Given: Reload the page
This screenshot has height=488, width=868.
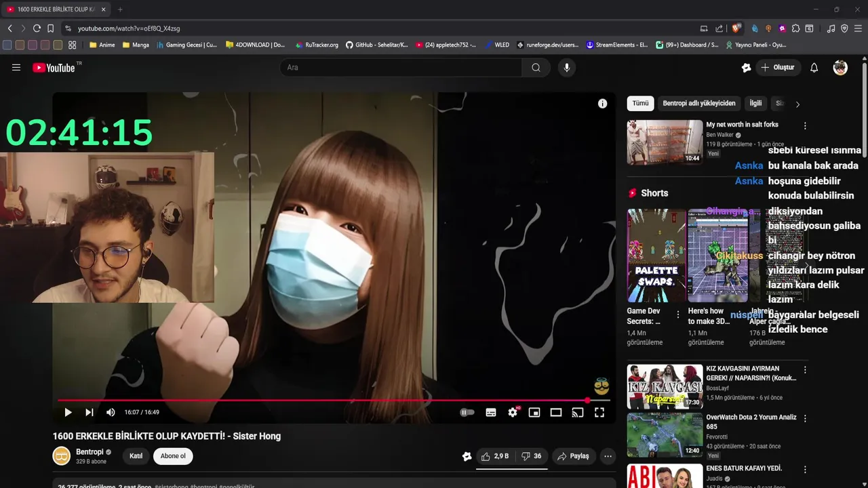Looking at the screenshot, I should (x=37, y=28).
